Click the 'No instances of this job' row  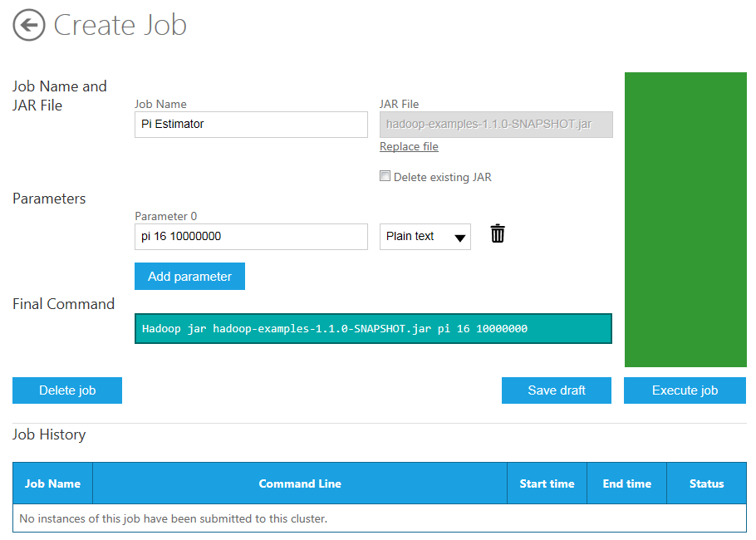pyautogui.click(x=380, y=518)
